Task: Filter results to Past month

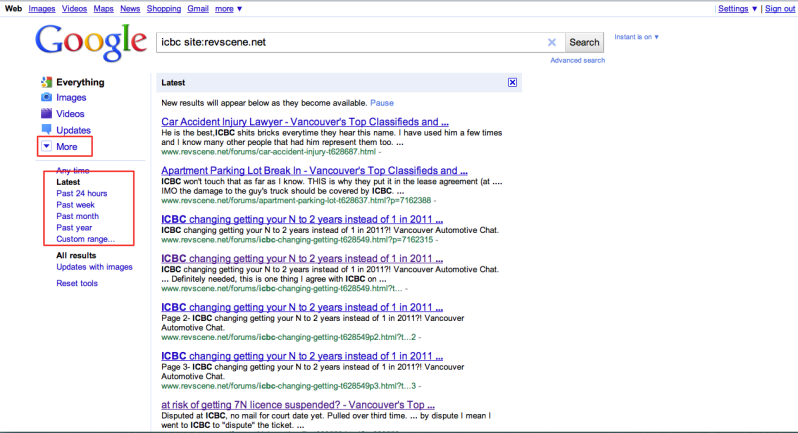Action: pos(77,216)
